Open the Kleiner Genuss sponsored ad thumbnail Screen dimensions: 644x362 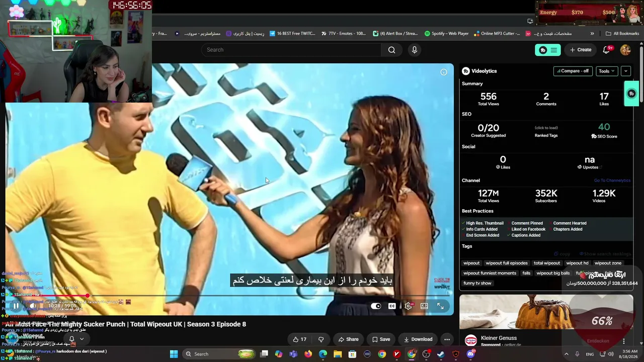[x=546, y=312]
